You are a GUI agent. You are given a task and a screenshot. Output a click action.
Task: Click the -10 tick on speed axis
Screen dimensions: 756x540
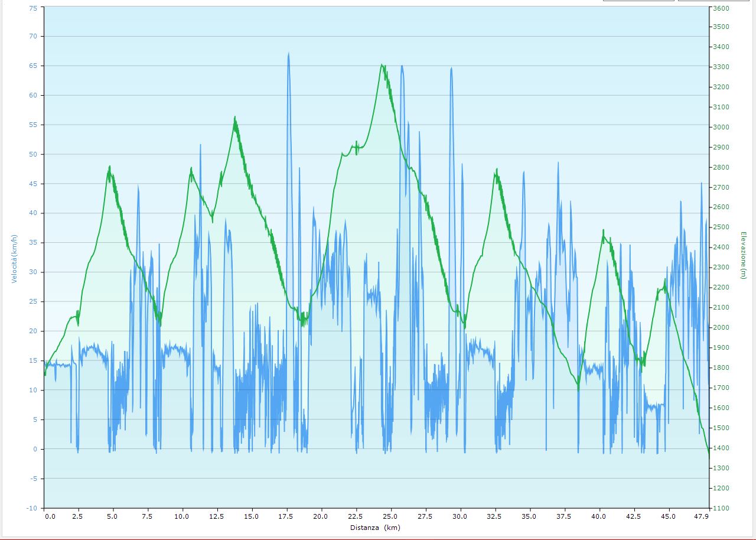click(32, 508)
